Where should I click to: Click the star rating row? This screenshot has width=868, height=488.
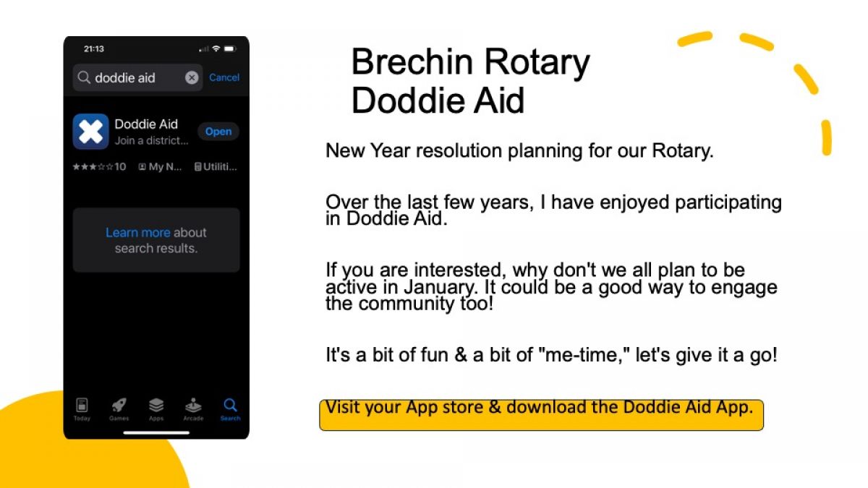click(x=99, y=167)
